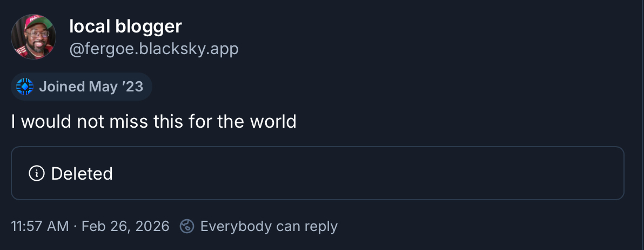This screenshot has height=250, width=644.
Task: Select the "Joined May '23" label text
Action: pos(91,87)
